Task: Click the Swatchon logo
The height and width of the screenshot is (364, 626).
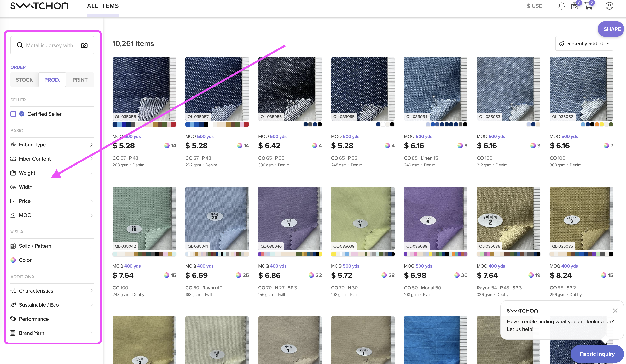Action: pyautogui.click(x=39, y=6)
